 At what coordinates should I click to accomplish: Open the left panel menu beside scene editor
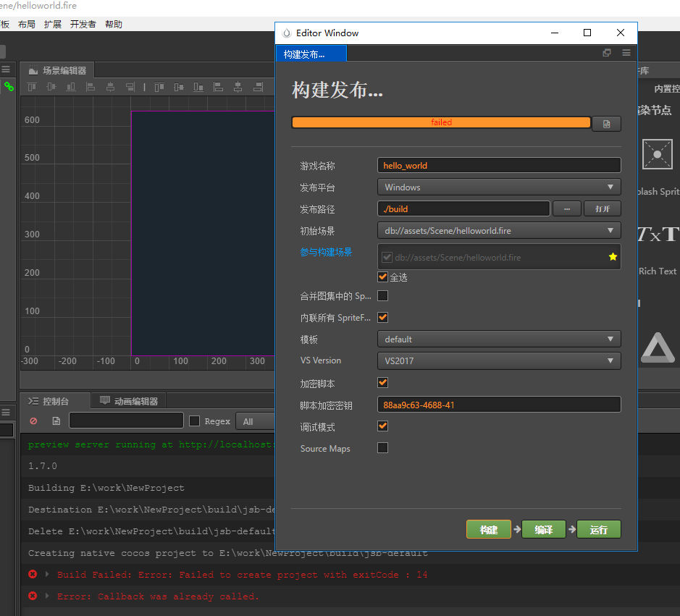pyautogui.click(x=6, y=69)
